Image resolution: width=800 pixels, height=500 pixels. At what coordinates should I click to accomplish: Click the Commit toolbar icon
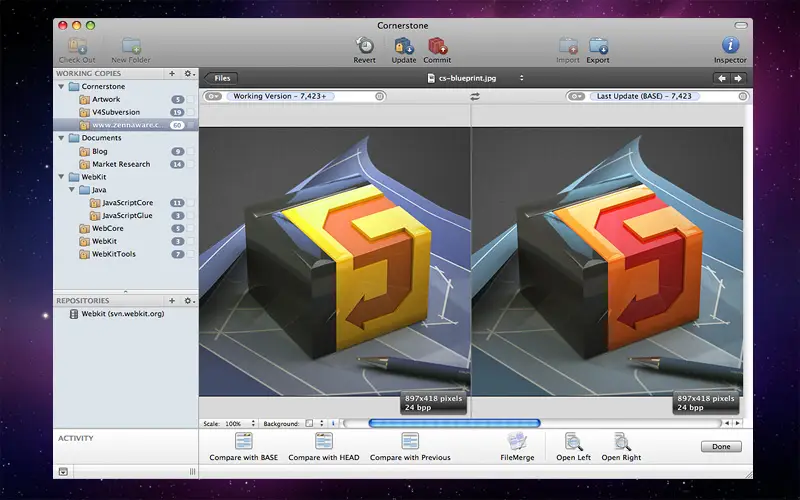(437, 46)
